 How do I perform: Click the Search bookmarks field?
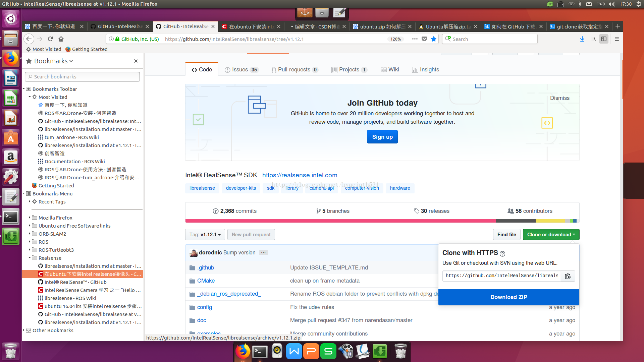82,77
